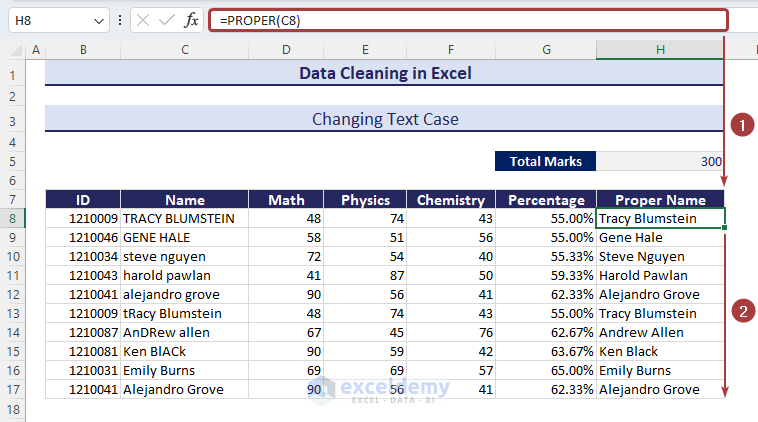
Task: Select column H header
Action: (660, 50)
